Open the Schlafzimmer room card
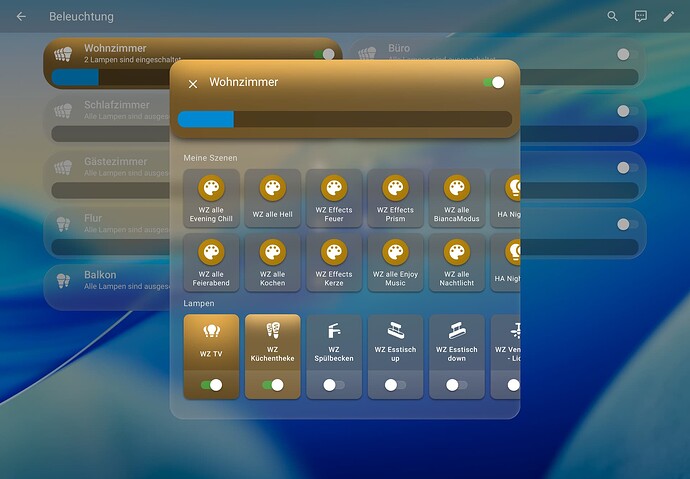 coord(107,120)
